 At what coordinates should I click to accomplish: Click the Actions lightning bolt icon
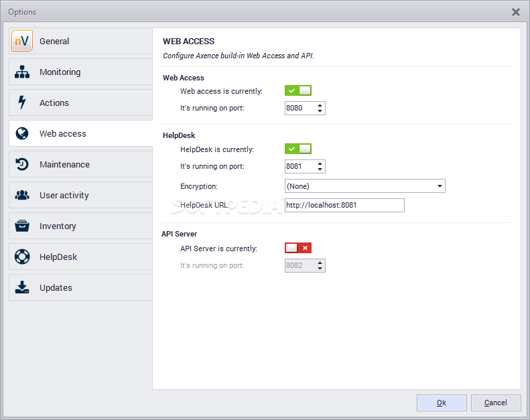(22, 102)
